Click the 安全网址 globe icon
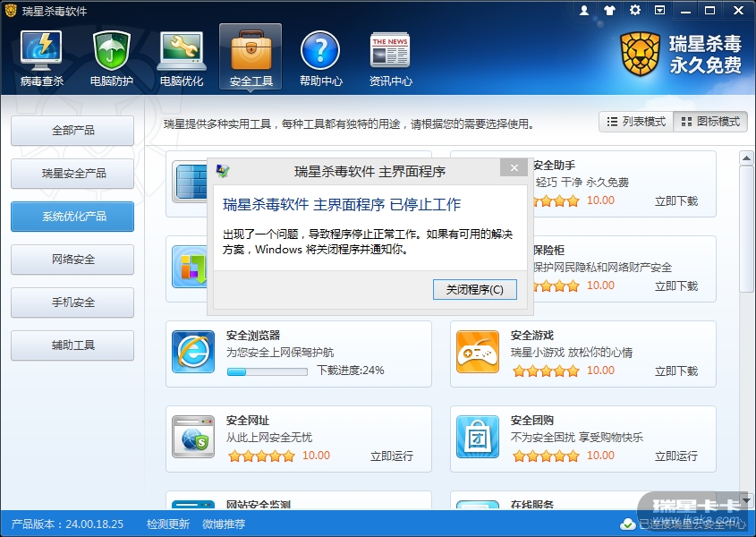 (x=193, y=437)
